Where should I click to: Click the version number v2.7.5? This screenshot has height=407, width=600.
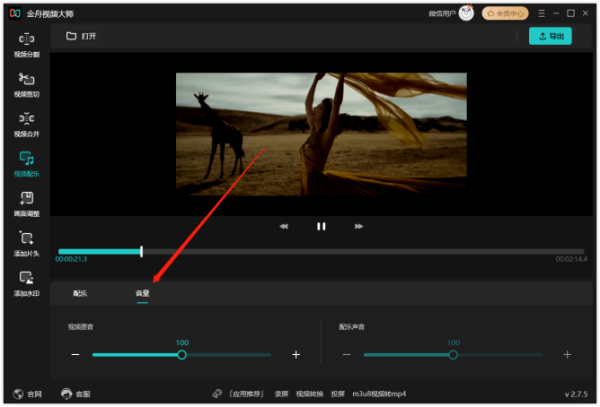pos(576,394)
